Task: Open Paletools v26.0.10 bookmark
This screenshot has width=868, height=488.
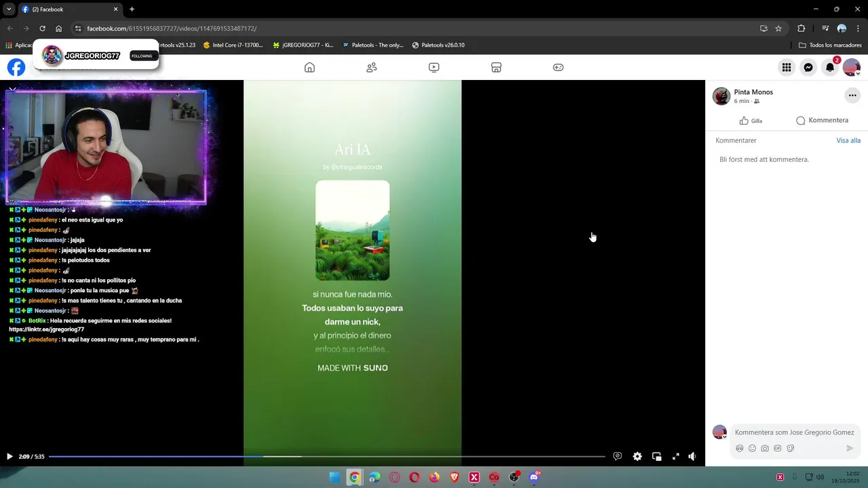Action: [x=438, y=45]
